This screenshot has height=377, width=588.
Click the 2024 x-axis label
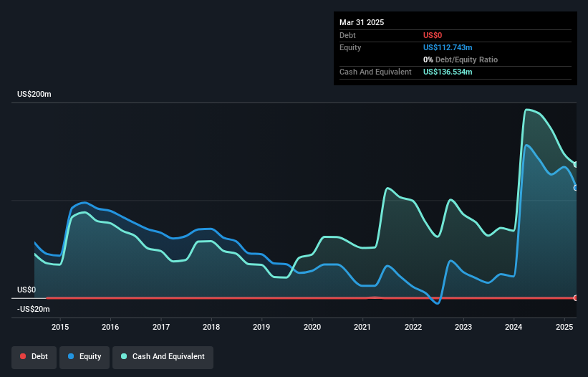[514, 327]
